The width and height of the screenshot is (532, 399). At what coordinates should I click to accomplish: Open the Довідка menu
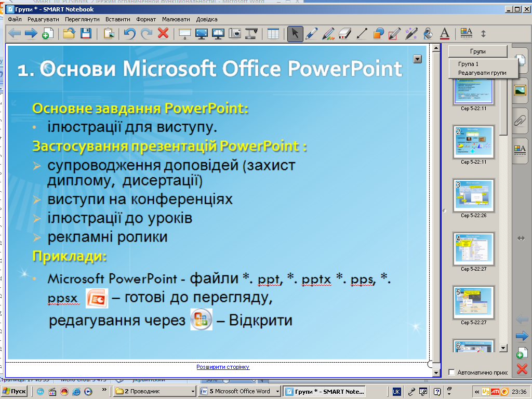(207, 19)
